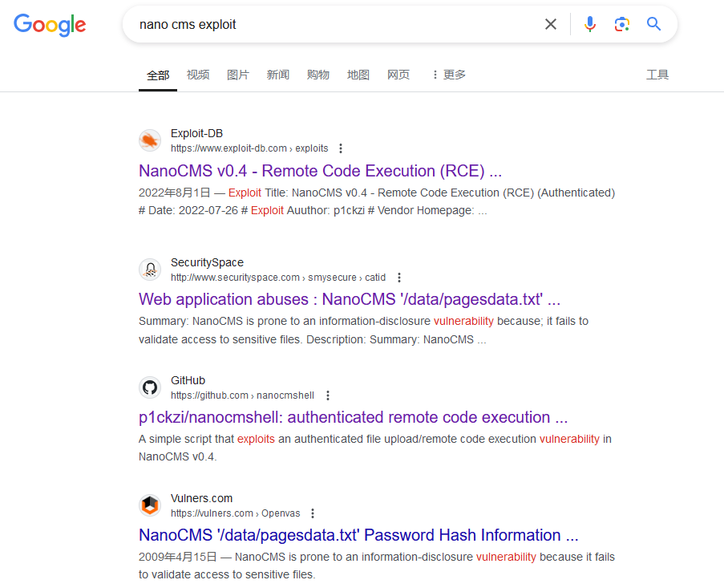Click the Vulners.com site favicon

click(150, 505)
